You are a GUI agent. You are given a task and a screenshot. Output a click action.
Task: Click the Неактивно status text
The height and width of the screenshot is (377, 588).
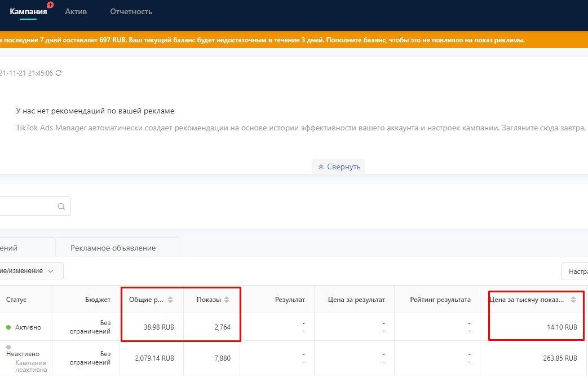click(x=23, y=354)
